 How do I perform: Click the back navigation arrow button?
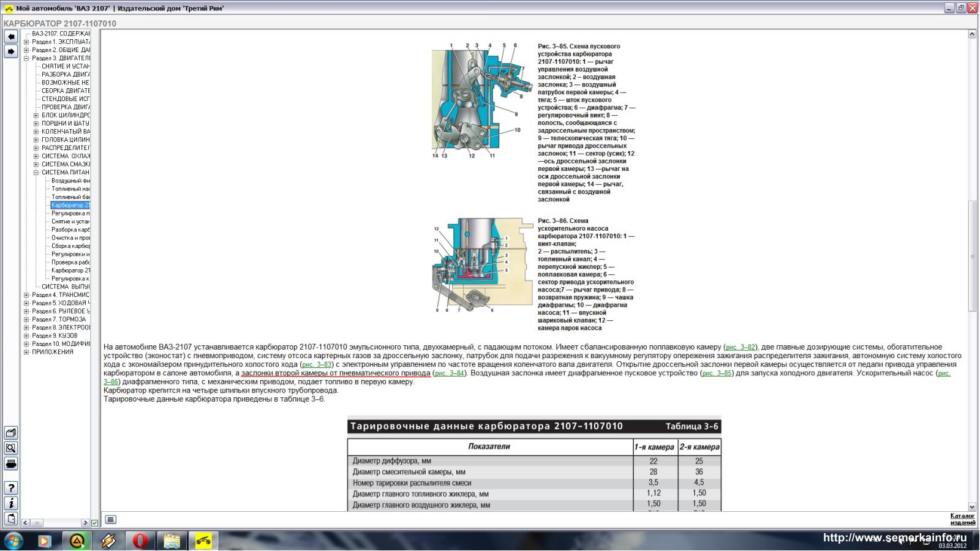(11, 37)
